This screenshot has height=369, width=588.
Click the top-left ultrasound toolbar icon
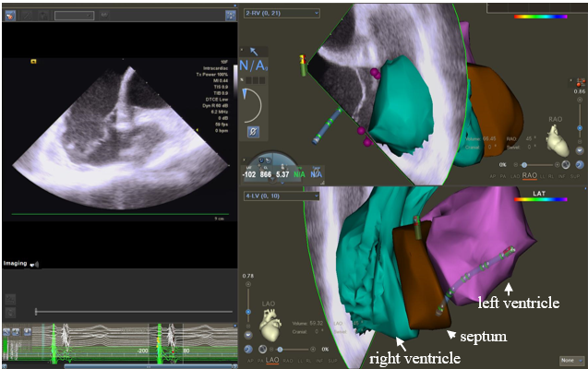(10, 16)
